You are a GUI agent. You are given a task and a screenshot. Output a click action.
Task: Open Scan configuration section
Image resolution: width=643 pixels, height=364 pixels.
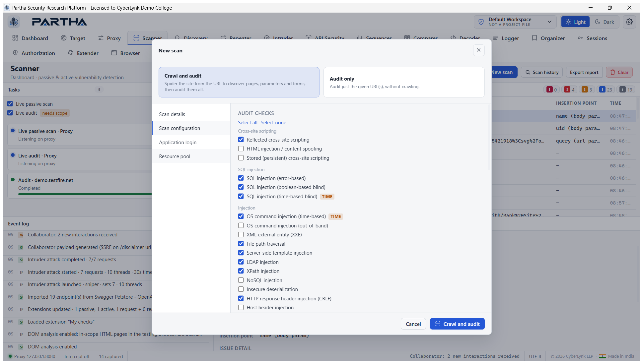coord(191,128)
